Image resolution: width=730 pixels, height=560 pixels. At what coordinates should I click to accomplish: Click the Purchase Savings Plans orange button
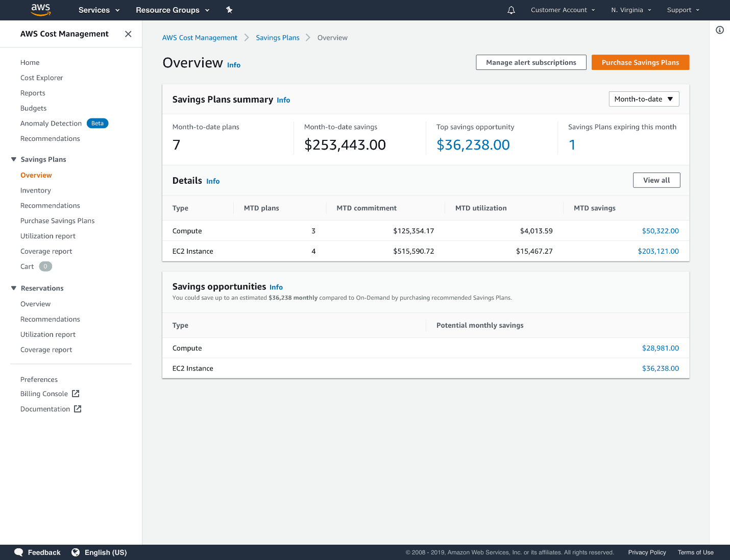point(640,62)
